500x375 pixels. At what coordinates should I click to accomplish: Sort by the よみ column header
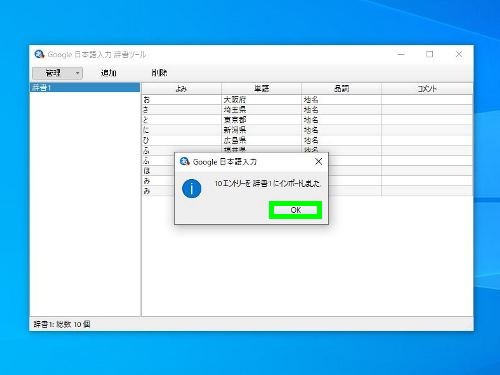(181, 89)
